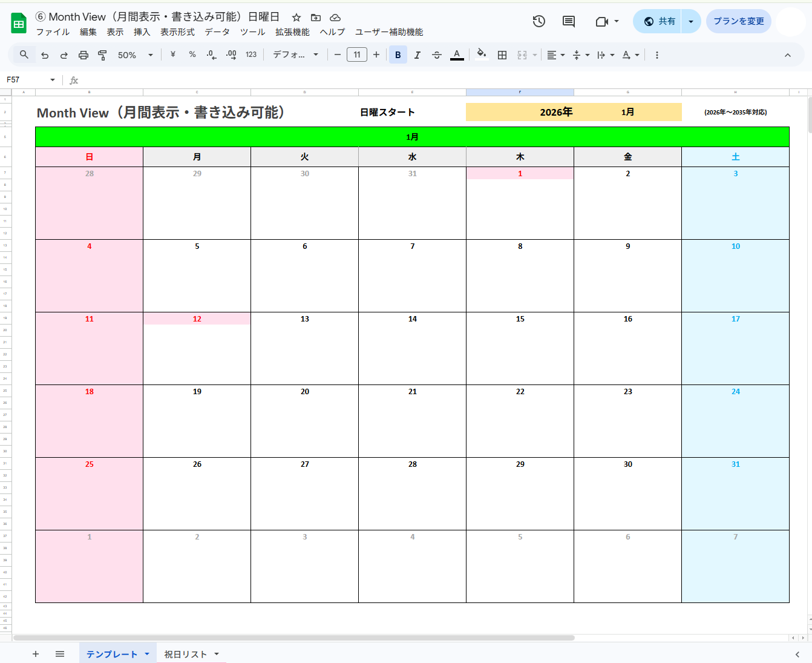
Task: Enable italic formatting
Action: click(x=417, y=54)
